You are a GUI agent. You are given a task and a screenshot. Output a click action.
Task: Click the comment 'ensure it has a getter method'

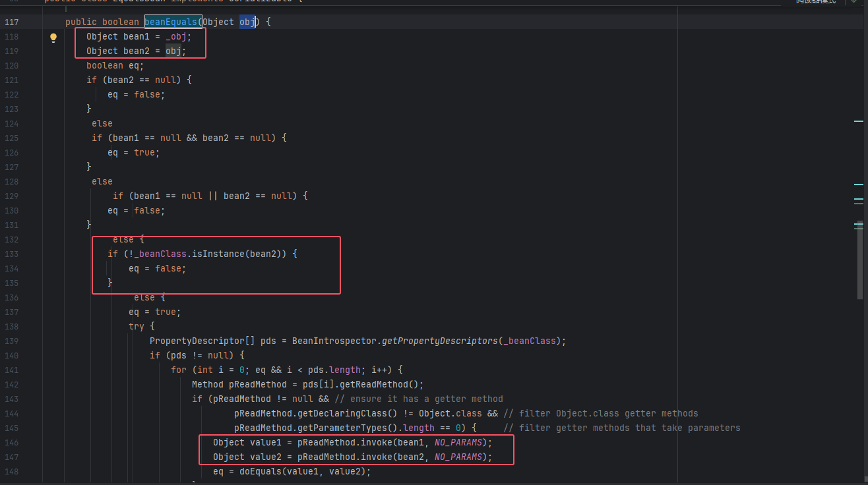click(x=419, y=399)
